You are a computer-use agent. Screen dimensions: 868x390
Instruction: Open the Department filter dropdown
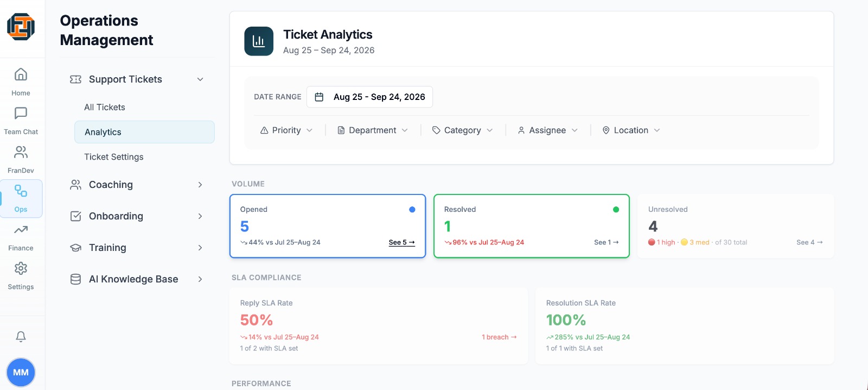tap(373, 130)
